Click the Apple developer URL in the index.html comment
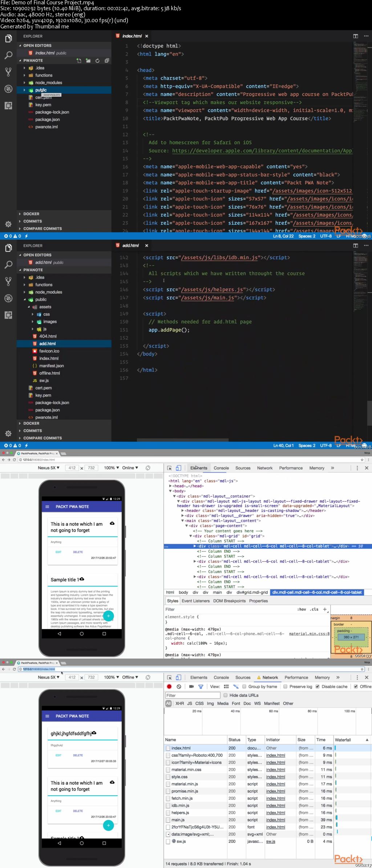 [262, 151]
